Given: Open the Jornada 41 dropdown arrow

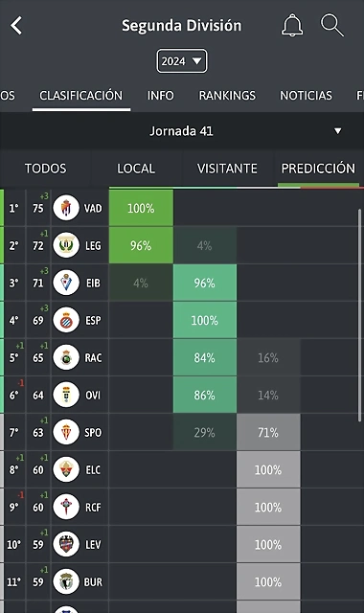Looking at the screenshot, I should [338, 131].
